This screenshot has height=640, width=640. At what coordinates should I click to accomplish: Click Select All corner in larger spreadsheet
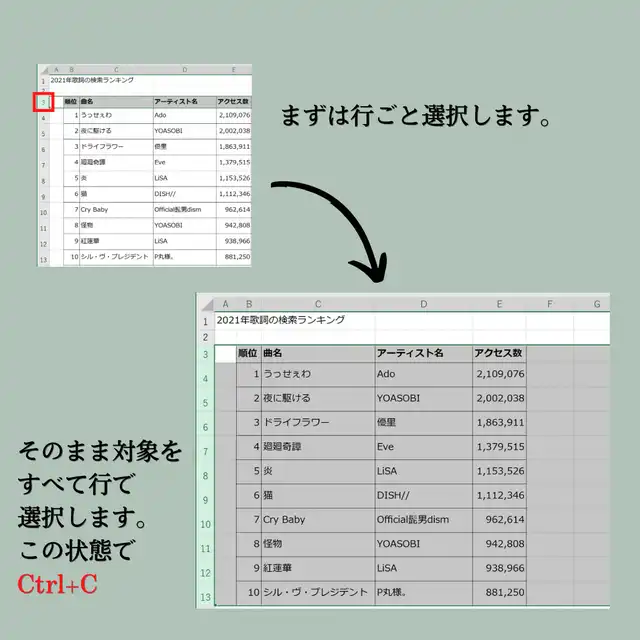(x=205, y=304)
